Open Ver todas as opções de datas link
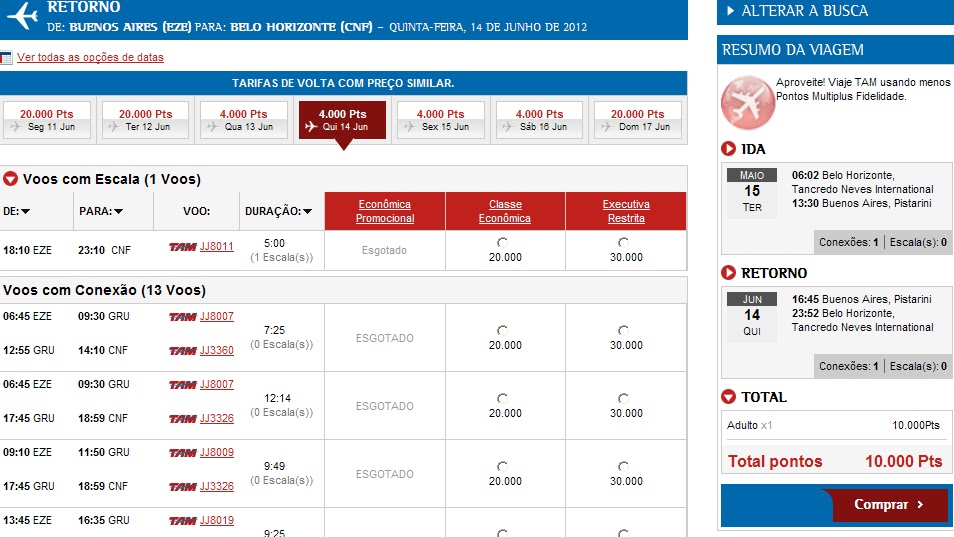The height and width of the screenshot is (537, 954). 90,57
